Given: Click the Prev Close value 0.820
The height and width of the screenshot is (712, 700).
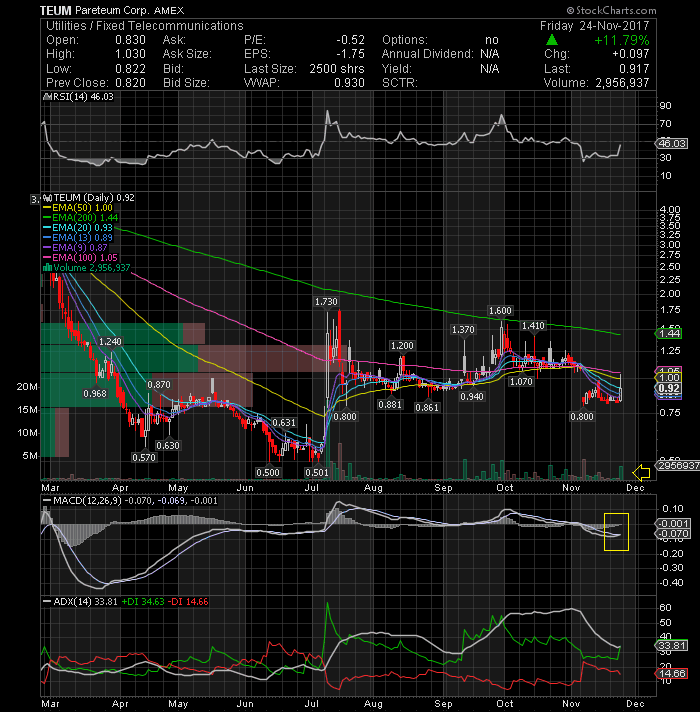Looking at the screenshot, I should (x=130, y=83).
